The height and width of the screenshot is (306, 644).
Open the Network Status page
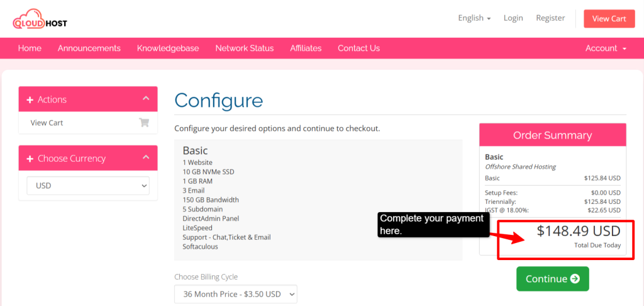pos(245,48)
